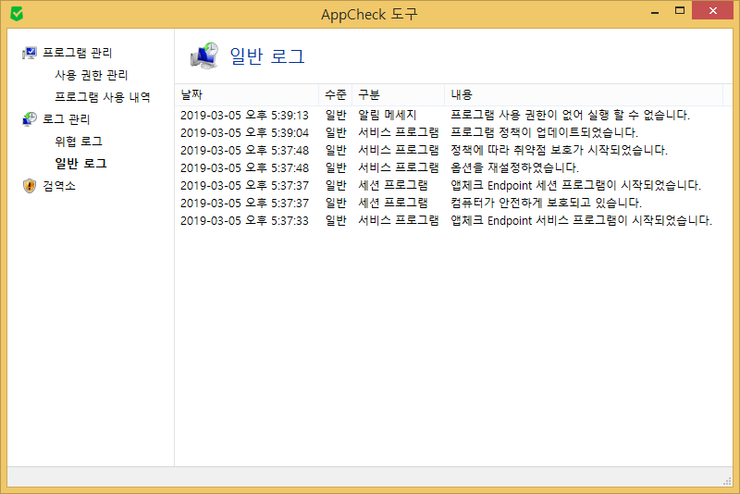Viewport: 740px width, 494px height.
Task: Select 사용 권한 관리 menu item
Action: [x=91, y=75]
